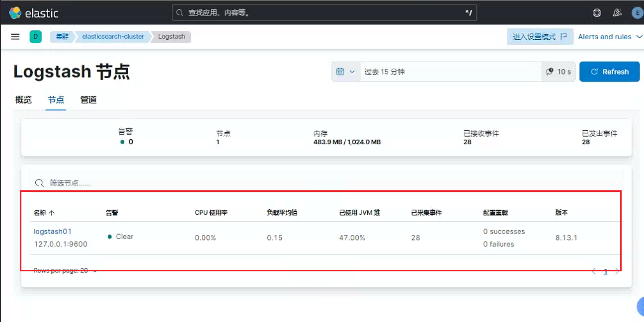644x322 pixels.
Task: Switch to the 管道 tab
Action: tap(88, 100)
